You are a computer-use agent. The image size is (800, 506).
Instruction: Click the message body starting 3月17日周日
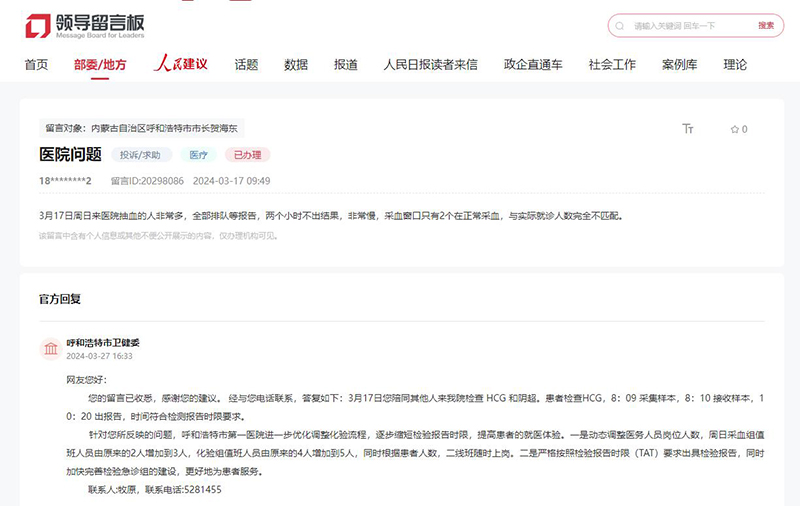[331, 216]
